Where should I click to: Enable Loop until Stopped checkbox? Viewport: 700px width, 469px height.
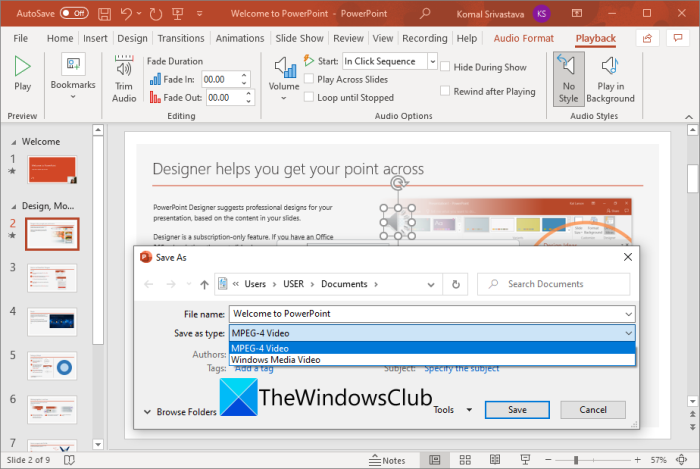pos(309,97)
